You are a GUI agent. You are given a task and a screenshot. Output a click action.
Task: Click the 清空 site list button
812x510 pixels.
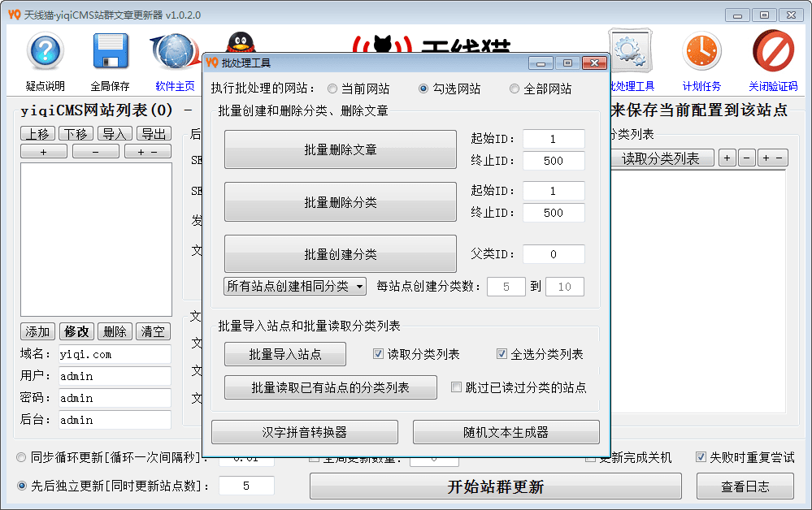[x=153, y=331]
